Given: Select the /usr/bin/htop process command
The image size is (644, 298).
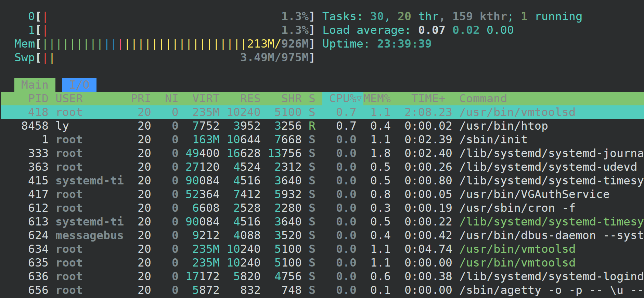Looking at the screenshot, I should pyautogui.click(x=503, y=126).
